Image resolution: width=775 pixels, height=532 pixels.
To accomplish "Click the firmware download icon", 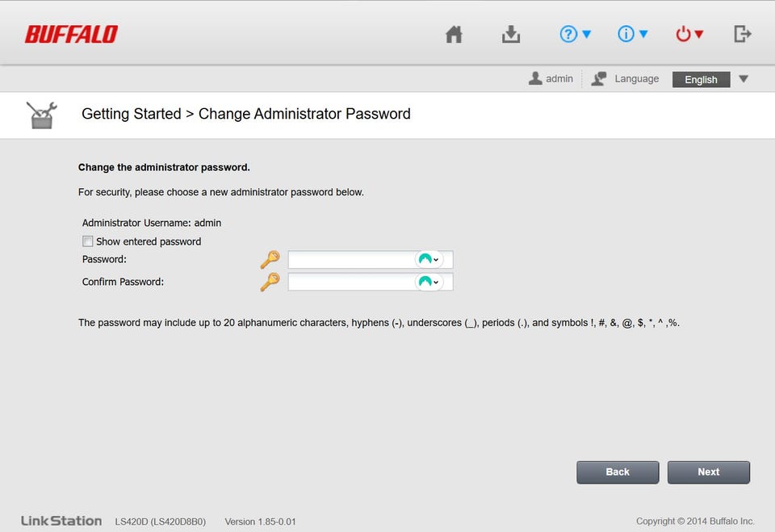I will (x=511, y=34).
